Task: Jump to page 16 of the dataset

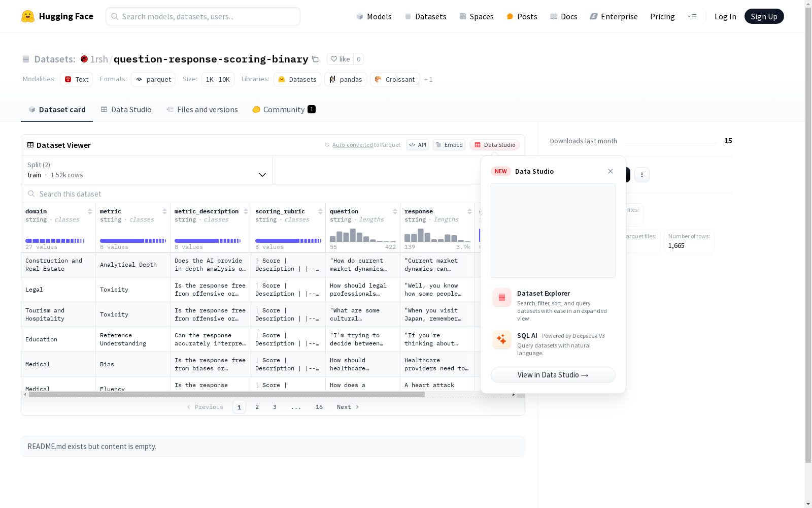Action: click(x=319, y=407)
